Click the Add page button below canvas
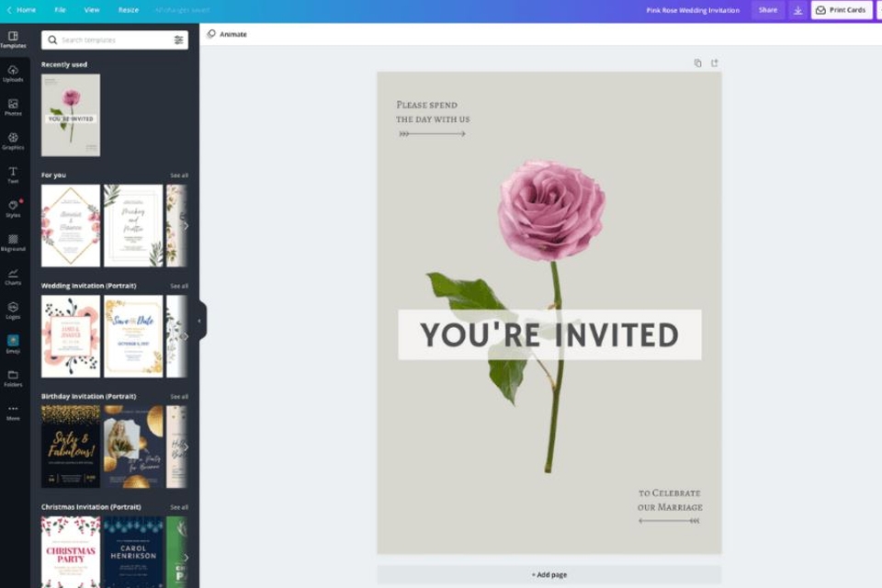882x588 pixels. (x=548, y=575)
